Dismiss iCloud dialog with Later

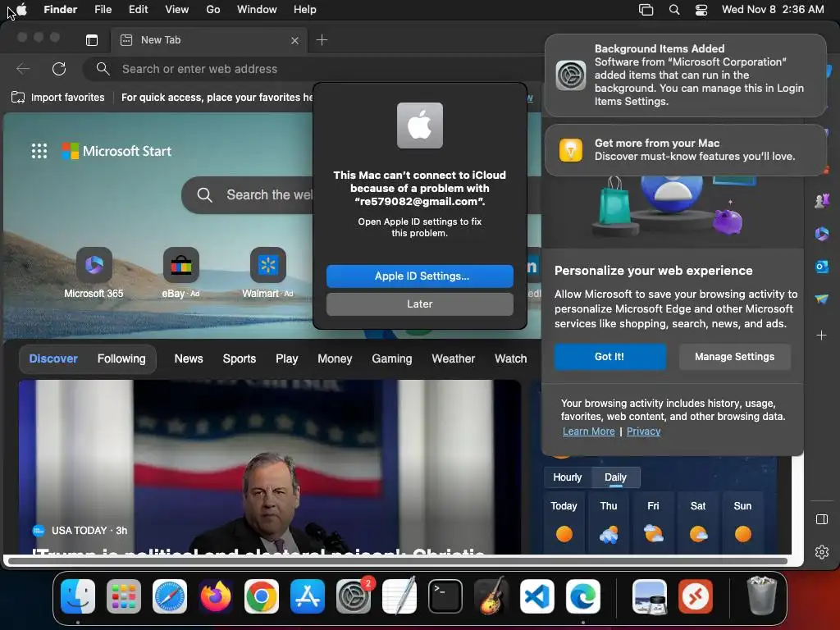(419, 304)
